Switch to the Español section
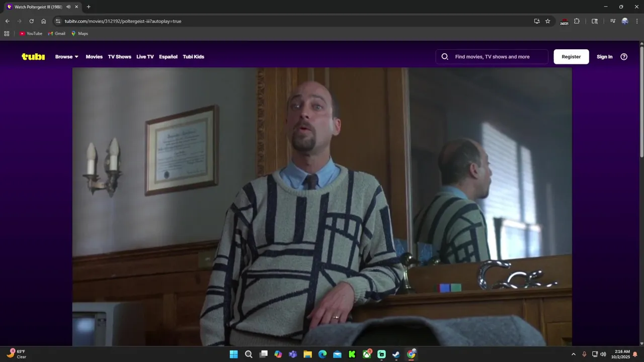Screen dimensions: 644x362 click(168, 57)
